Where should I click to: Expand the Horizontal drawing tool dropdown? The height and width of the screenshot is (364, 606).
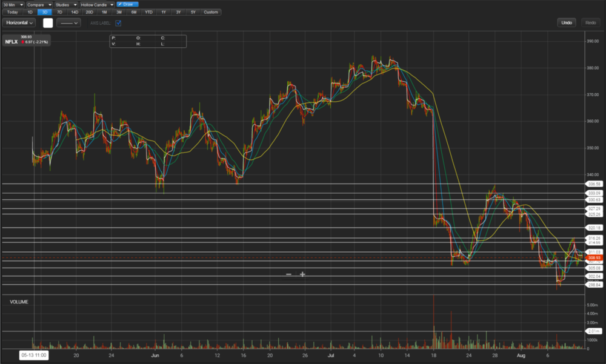(x=19, y=23)
